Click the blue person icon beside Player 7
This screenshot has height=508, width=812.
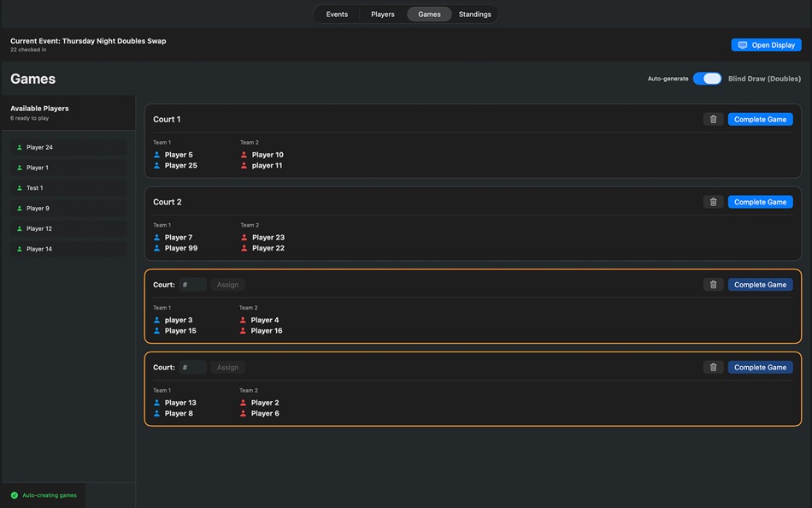click(x=157, y=238)
